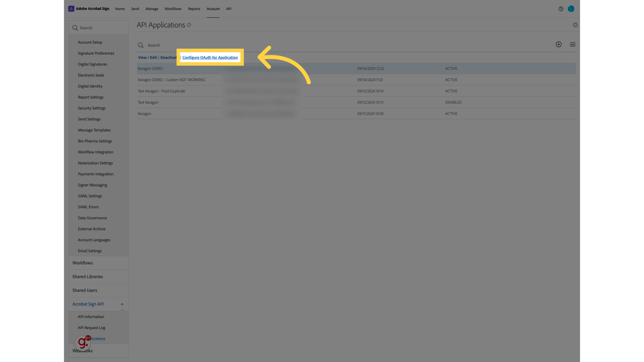Collapse the Acrobat Sign API section
The image size is (644, 362).
[x=122, y=304]
